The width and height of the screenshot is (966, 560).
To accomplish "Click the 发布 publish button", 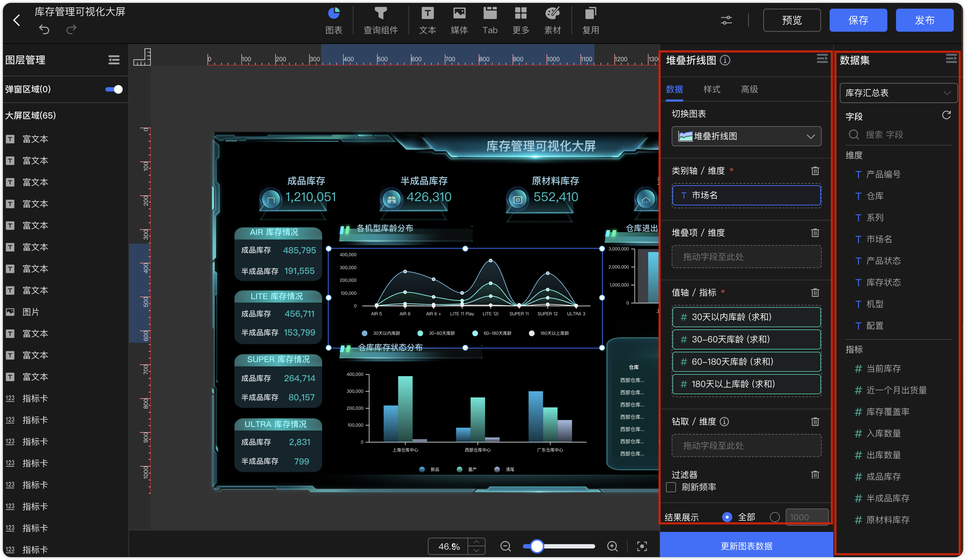I will 925,20.
